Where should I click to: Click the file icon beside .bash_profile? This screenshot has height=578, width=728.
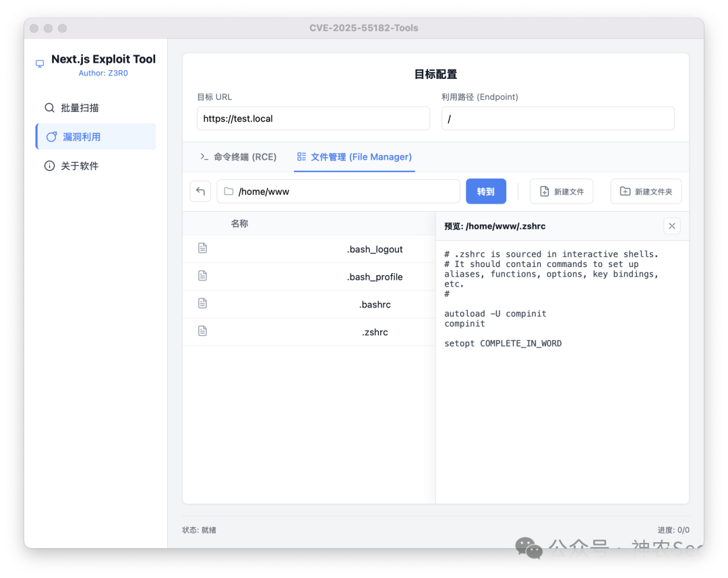click(202, 276)
